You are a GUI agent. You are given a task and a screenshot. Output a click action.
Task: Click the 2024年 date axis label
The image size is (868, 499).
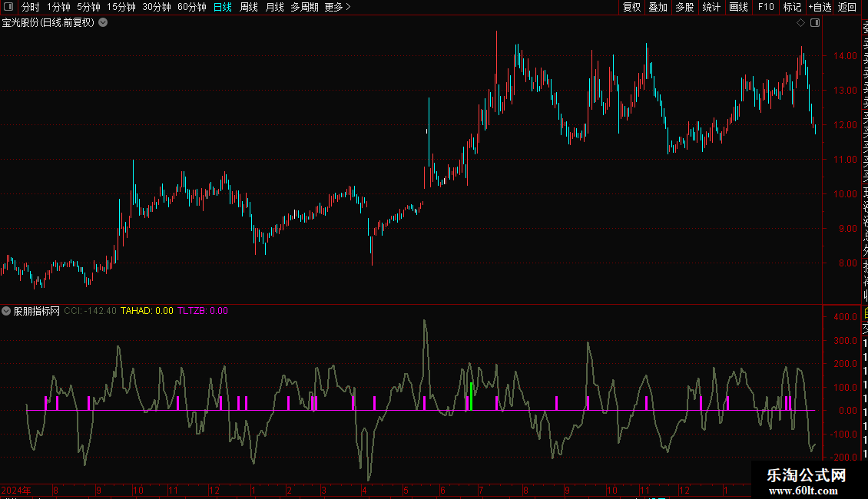[x=16, y=490]
